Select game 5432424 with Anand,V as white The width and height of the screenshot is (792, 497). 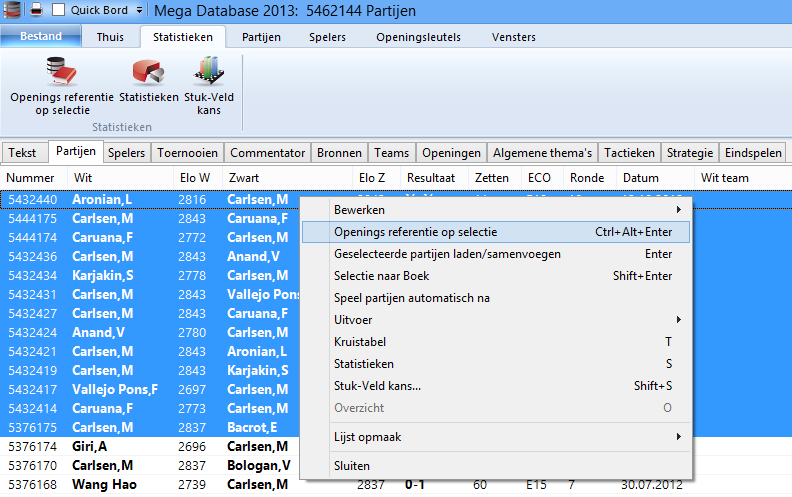point(150,332)
